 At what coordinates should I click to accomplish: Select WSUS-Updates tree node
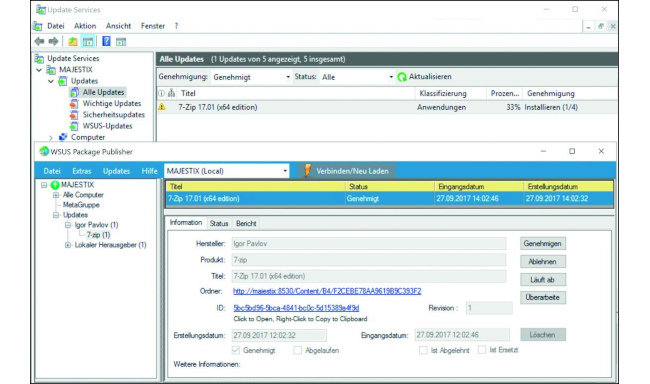pyautogui.click(x=107, y=126)
